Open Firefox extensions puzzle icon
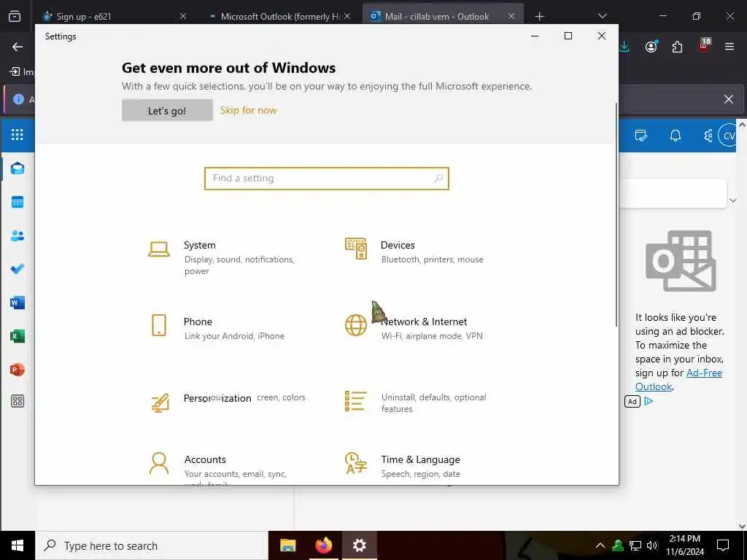The height and width of the screenshot is (560, 747). [677, 47]
